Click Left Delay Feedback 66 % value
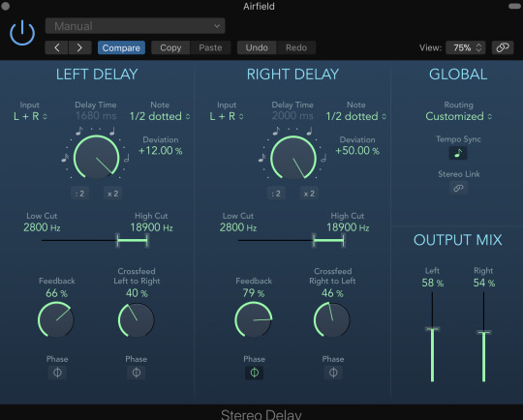Image resolution: width=523 pixels, height=420 pixels. click(x=56, y=293)
